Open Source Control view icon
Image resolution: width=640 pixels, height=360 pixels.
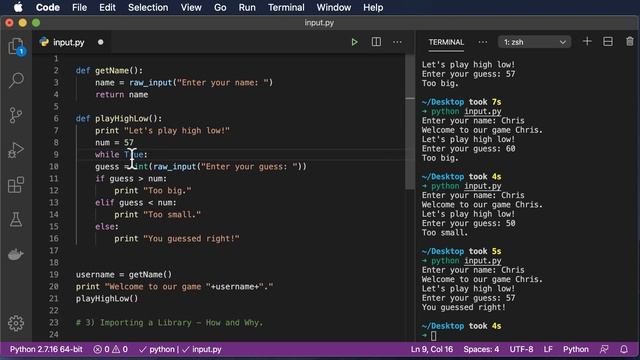[16, 115]
